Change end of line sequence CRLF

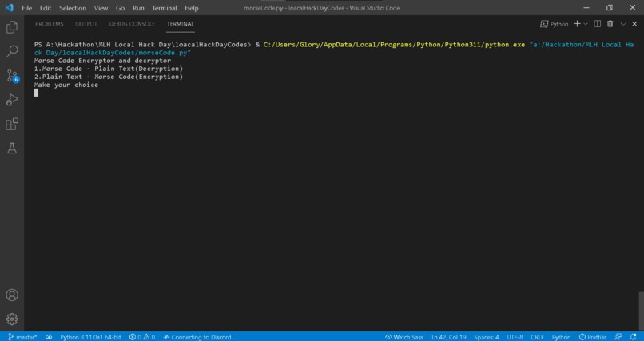coord(537,337)
